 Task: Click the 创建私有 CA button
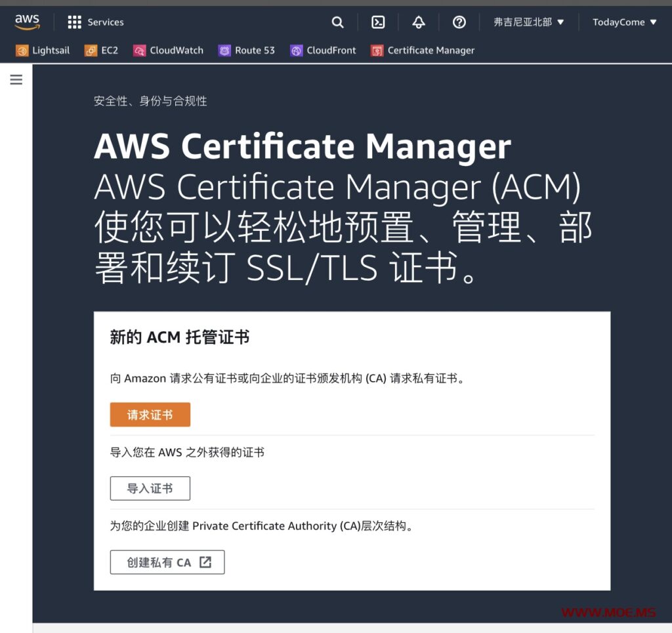click(159, 563)
